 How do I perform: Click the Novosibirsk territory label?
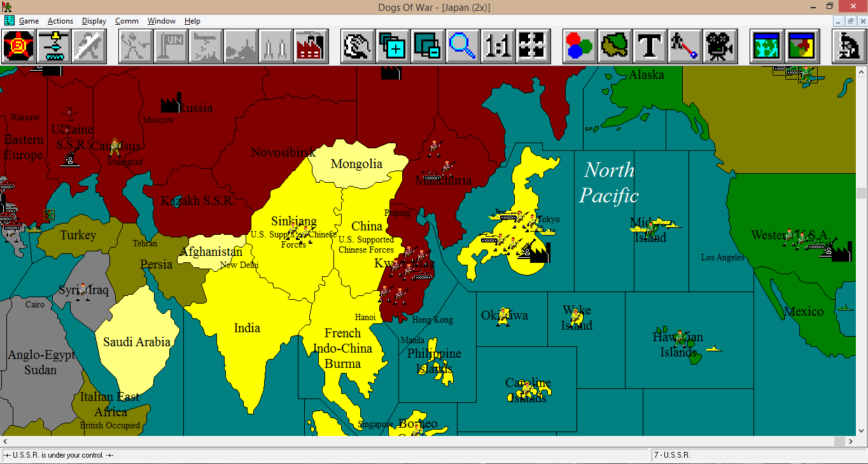coord(283,152)
